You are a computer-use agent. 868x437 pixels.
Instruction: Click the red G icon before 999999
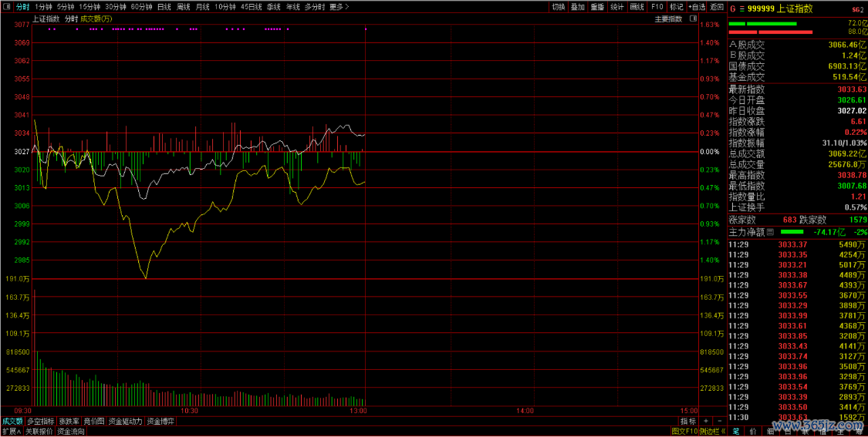[733, 8]
